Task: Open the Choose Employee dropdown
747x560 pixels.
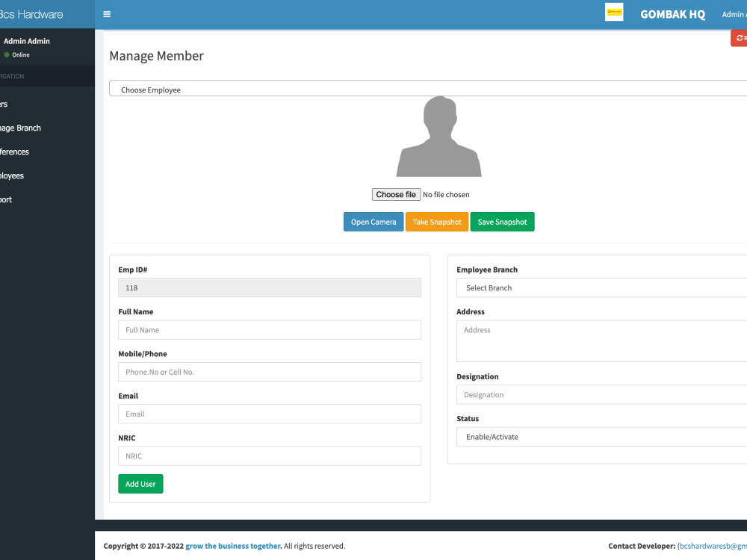Action: tap(428, 89)
